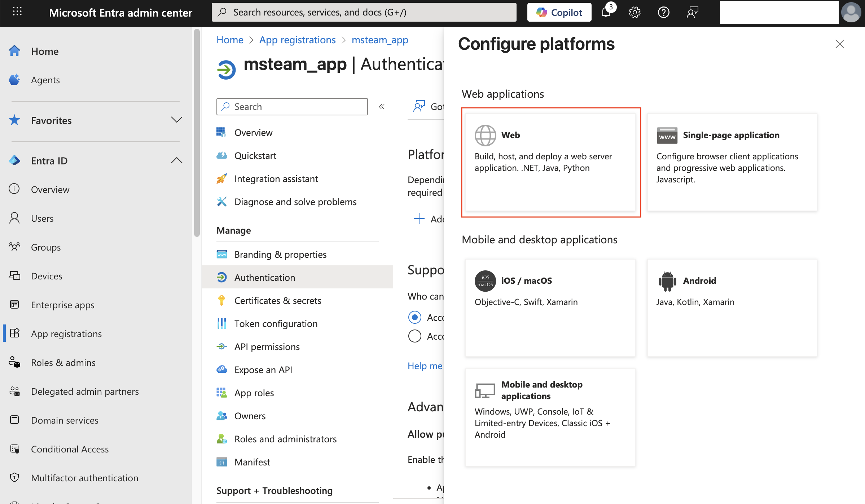Open the settings gear
This screenshot has height=504, width=865.
point(635,12)
